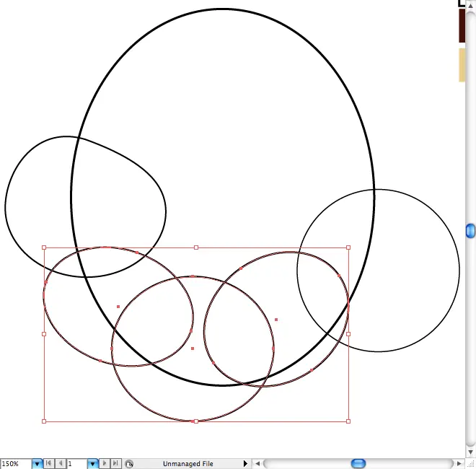
Task: Click the bottom-left bounding box handle
Action: [x=44, y=421]
